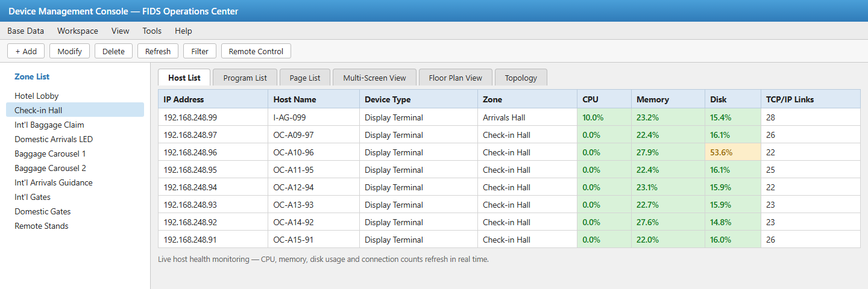Screen dimensions: 868x289
Task: Sort by CPU column header
Action: 605,99
